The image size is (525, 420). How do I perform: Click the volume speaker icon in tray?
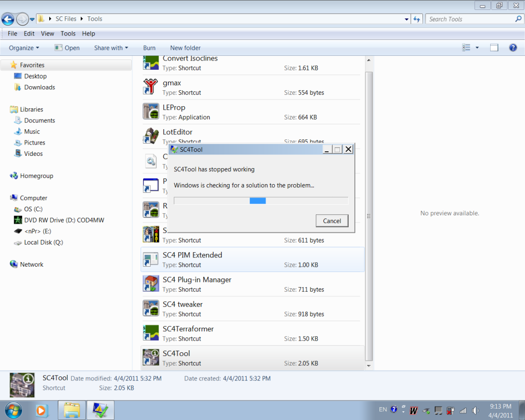coord(475,410)
